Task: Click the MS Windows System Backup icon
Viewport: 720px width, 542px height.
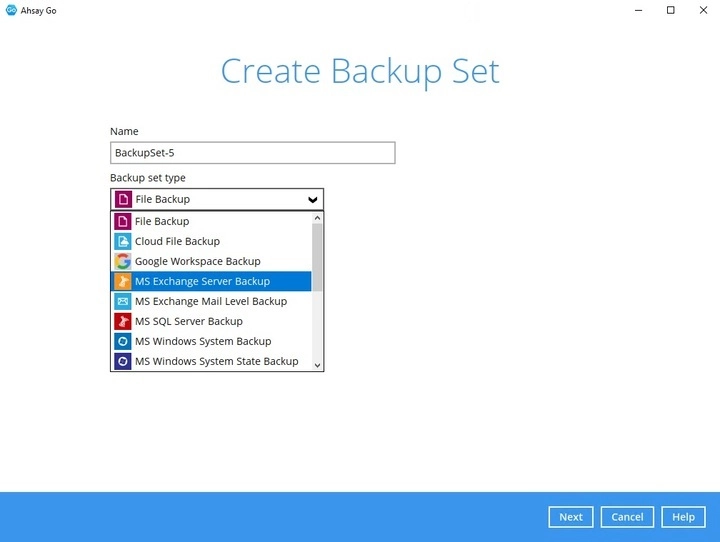Action: [x=123, y=341]
